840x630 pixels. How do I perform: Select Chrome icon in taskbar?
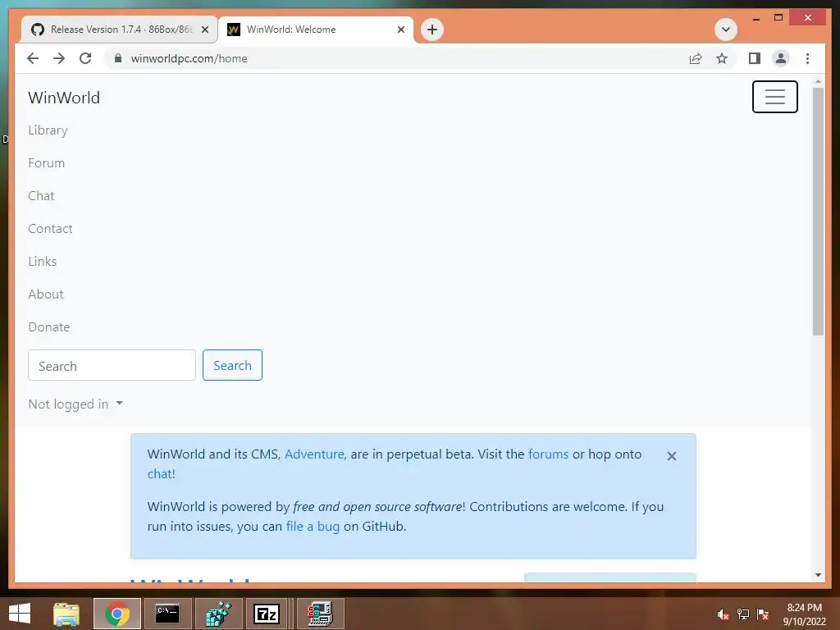pos(117,614)
